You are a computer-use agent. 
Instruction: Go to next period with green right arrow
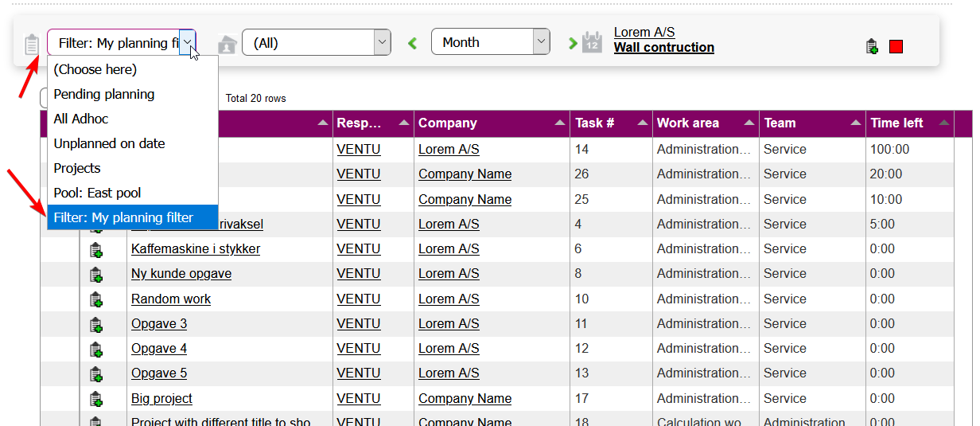pyautogui.click(x=573, y=43)
